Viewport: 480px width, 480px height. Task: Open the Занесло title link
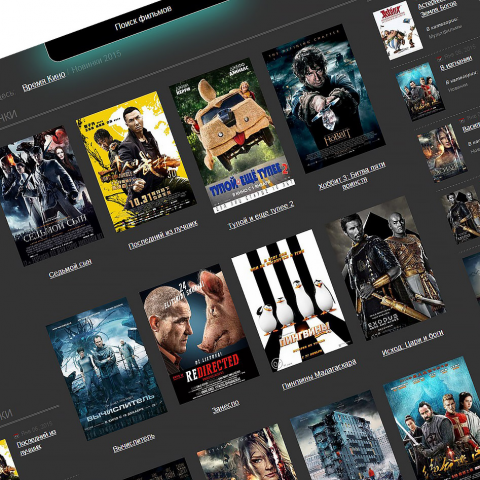[x=226, y=407]
